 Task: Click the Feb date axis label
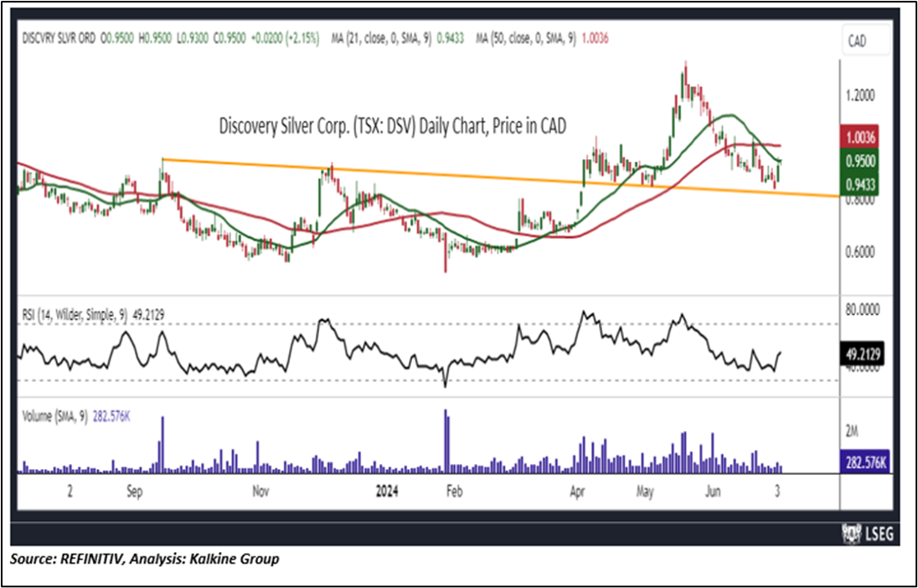pos(454,492)
